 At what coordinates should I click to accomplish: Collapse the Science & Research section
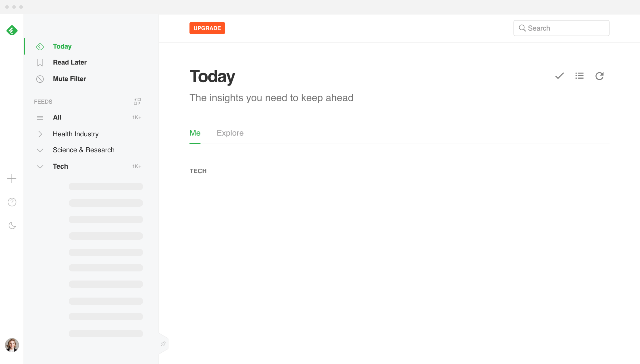tap(40, 150)
